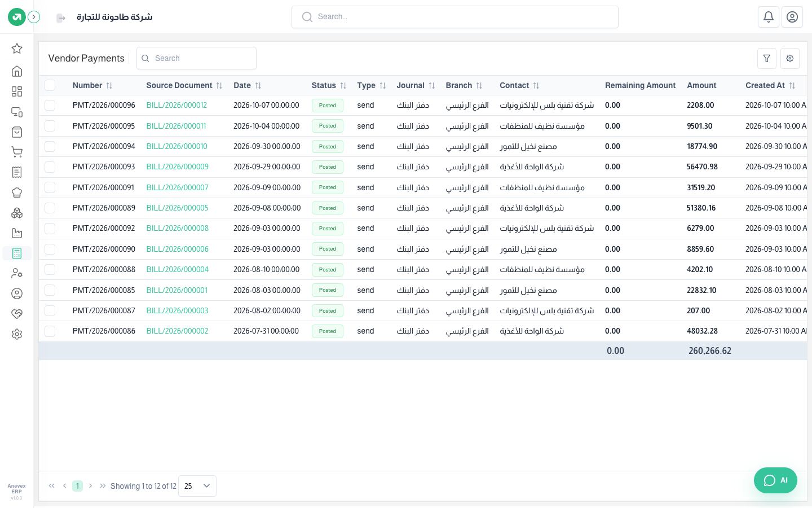Open the shopping cart icon in sidebar
Screen dimensions: 812x508
(17, 152)
